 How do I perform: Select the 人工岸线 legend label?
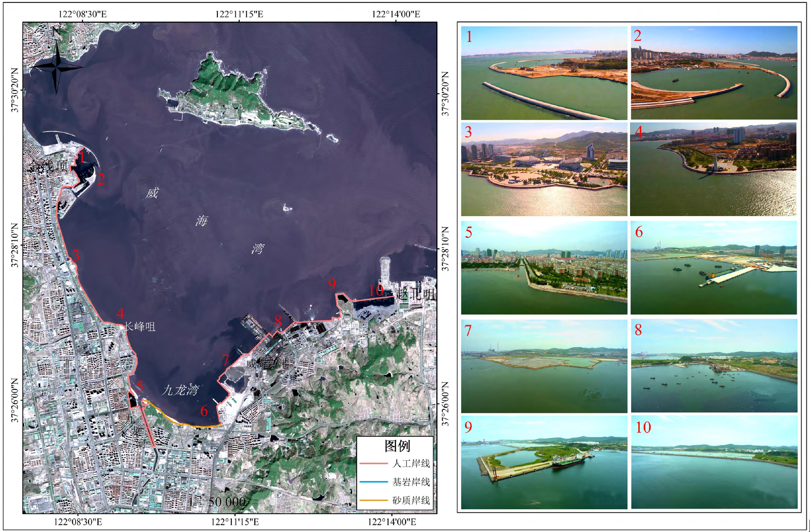point(411,463)
